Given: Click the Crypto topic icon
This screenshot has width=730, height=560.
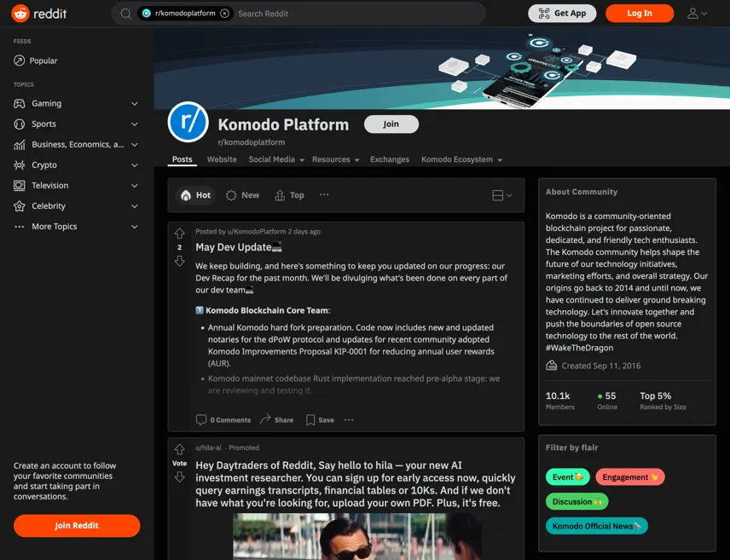Looking at the screenshot, I should (x=19, y=165).
